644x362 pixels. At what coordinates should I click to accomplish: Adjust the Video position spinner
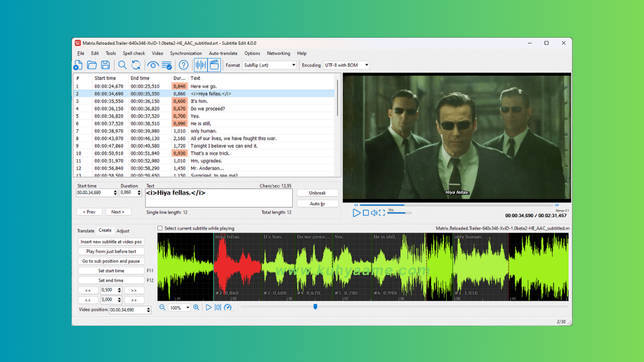148,310
